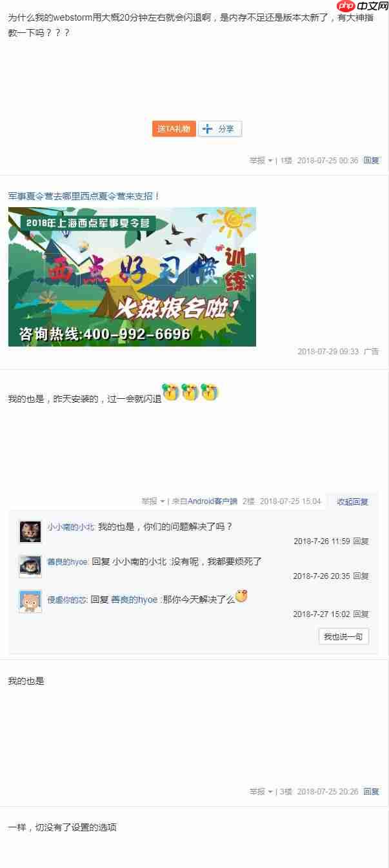Image resolution: width=389 pixels, height=868 pixels.
Task: Click 回复 on 1楼 post
Action: 371,161
